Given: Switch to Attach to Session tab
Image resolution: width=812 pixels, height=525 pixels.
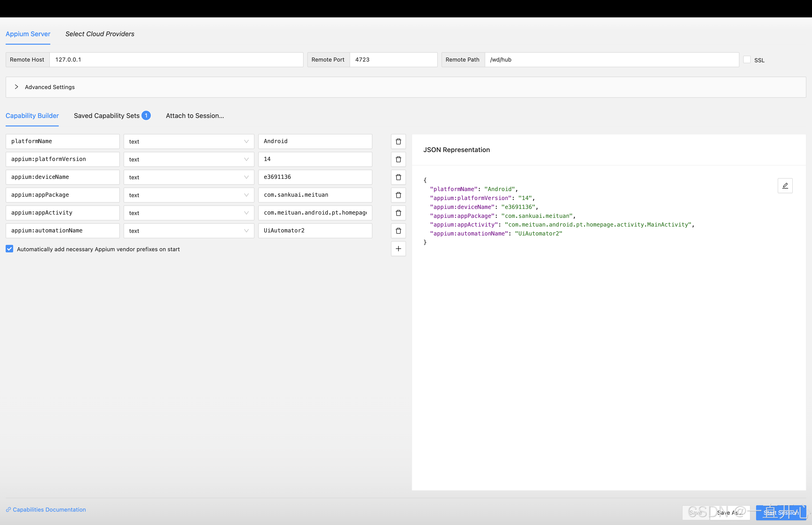Looking at the screenshot, I should pos(195,116).
